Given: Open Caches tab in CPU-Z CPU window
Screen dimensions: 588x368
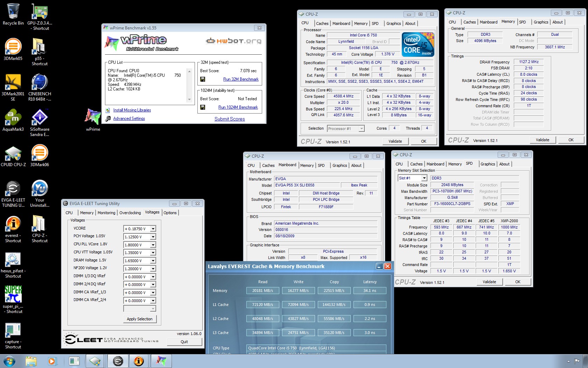Looking at the screenshot, I should (322, 23).
